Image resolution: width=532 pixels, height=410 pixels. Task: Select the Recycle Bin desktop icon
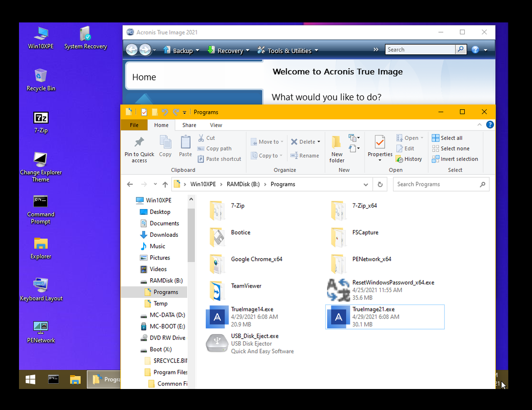pos(41,79)
